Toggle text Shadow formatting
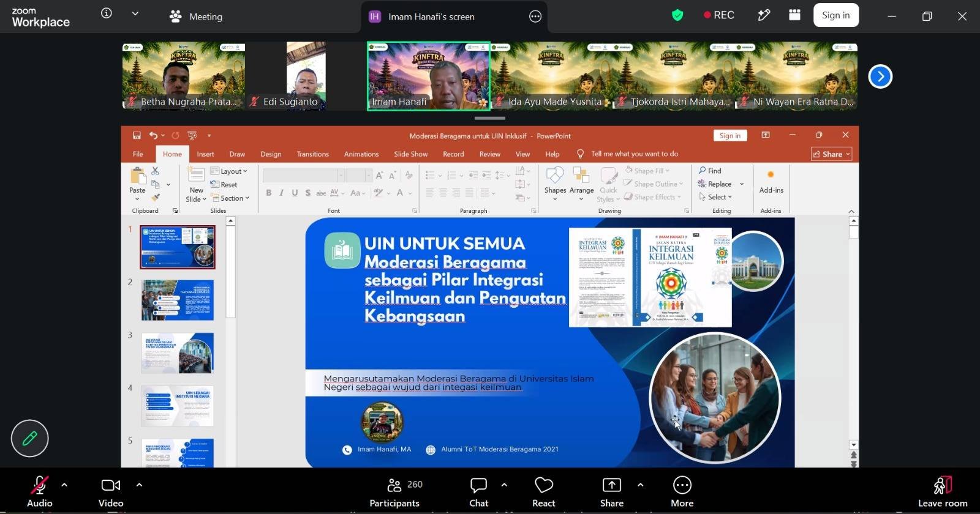The height and width of the screenshot is (514, 980). 307,193
